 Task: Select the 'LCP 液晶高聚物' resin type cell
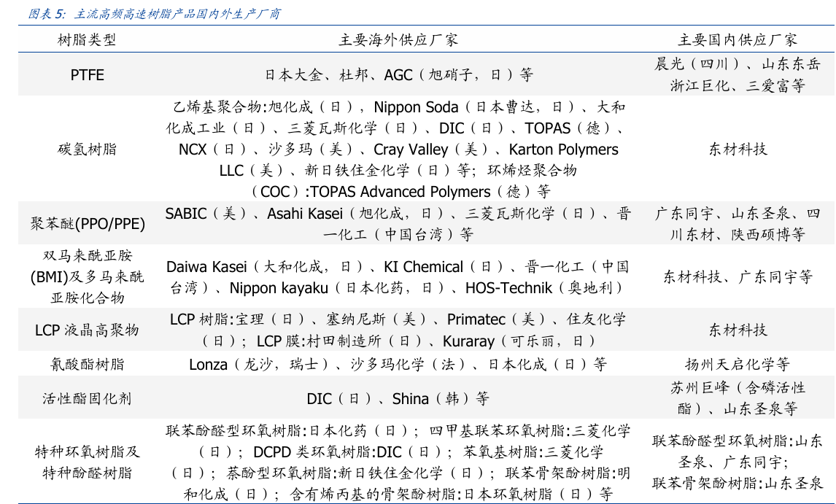point(87,330)
